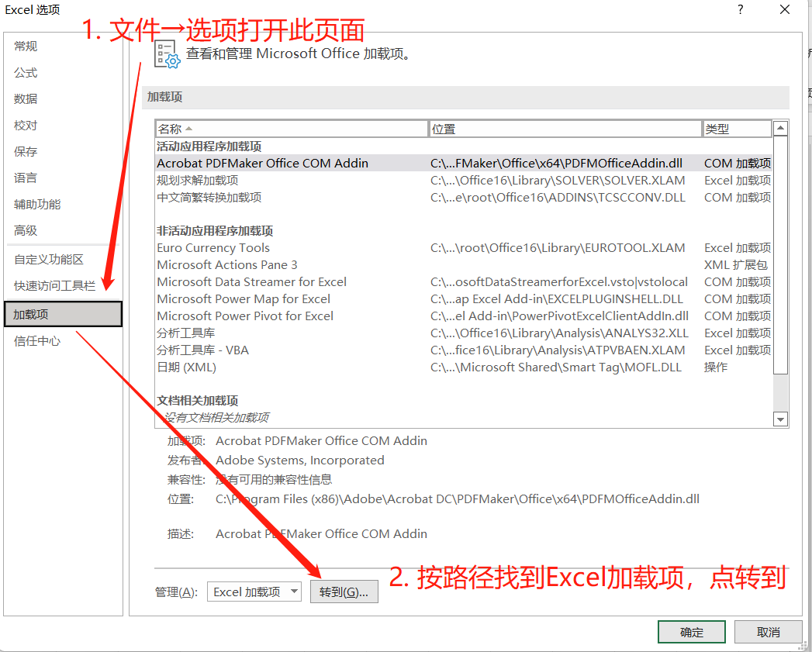Click the ANALYS32.XLL location cell
The width and height of the screenshot is (812, 652).
(x=559, y=333)
